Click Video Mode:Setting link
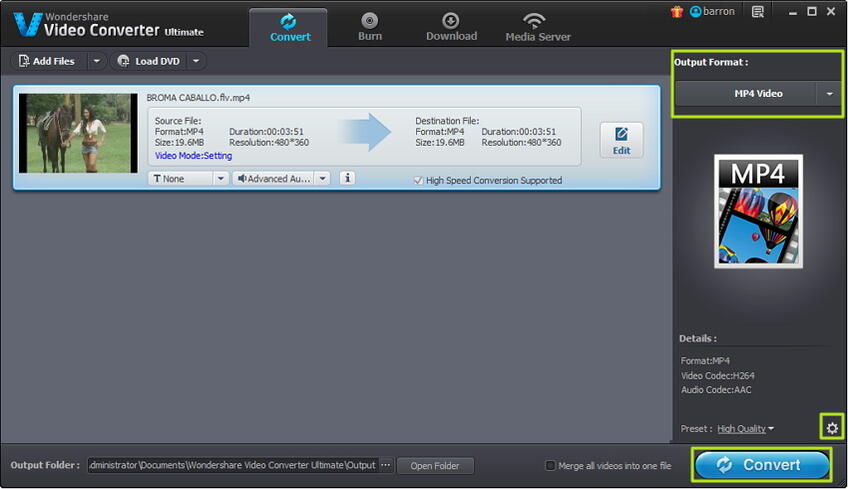This screenshot has width=848, height=489. [193, 156]
